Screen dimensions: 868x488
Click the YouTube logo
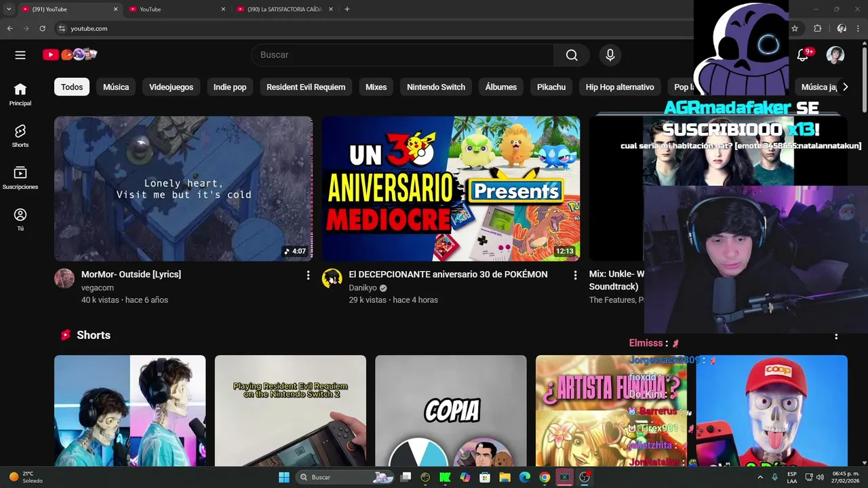70,54
